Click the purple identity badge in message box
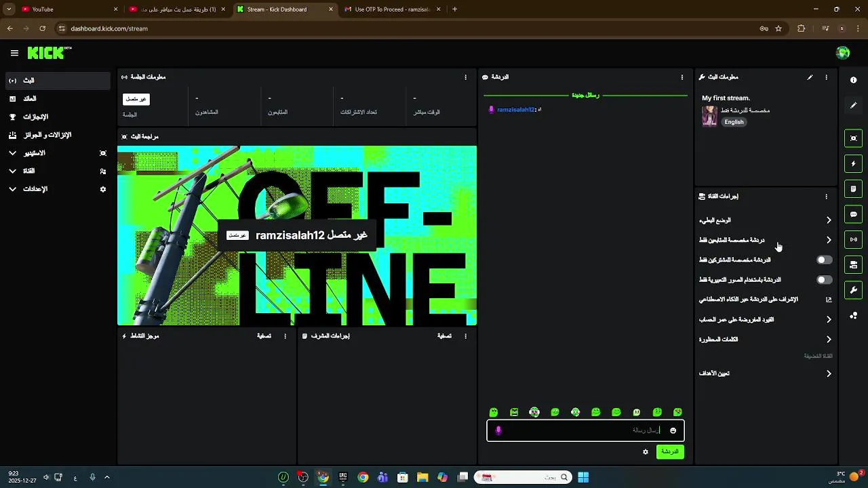Screen dimensions: 868x488 click(x=498, y=430)
